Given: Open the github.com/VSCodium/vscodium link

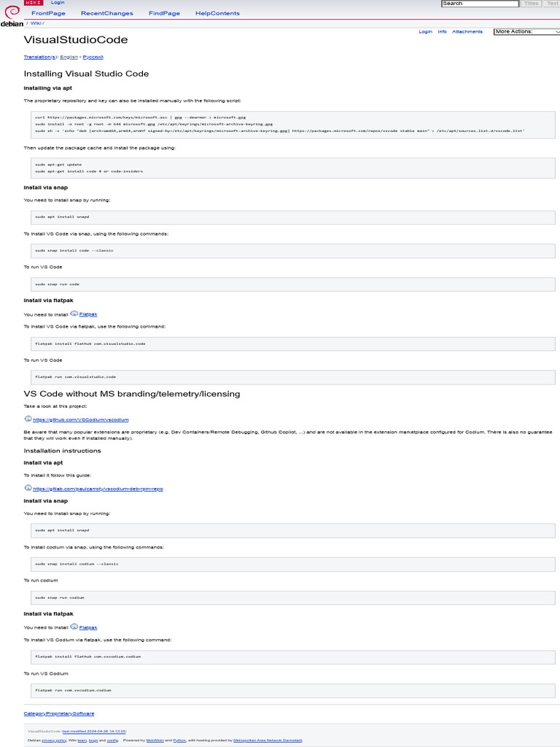Looking at the screenshot, I should coord(81,419).
